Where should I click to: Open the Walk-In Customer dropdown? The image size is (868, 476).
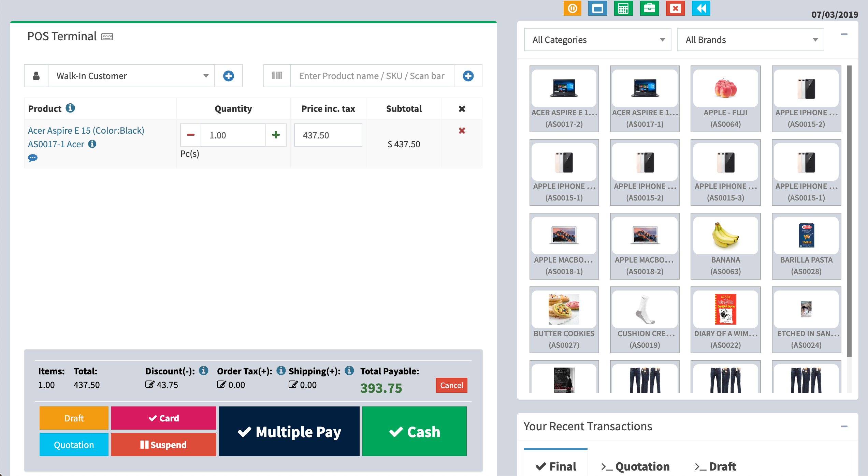[131, 76]
